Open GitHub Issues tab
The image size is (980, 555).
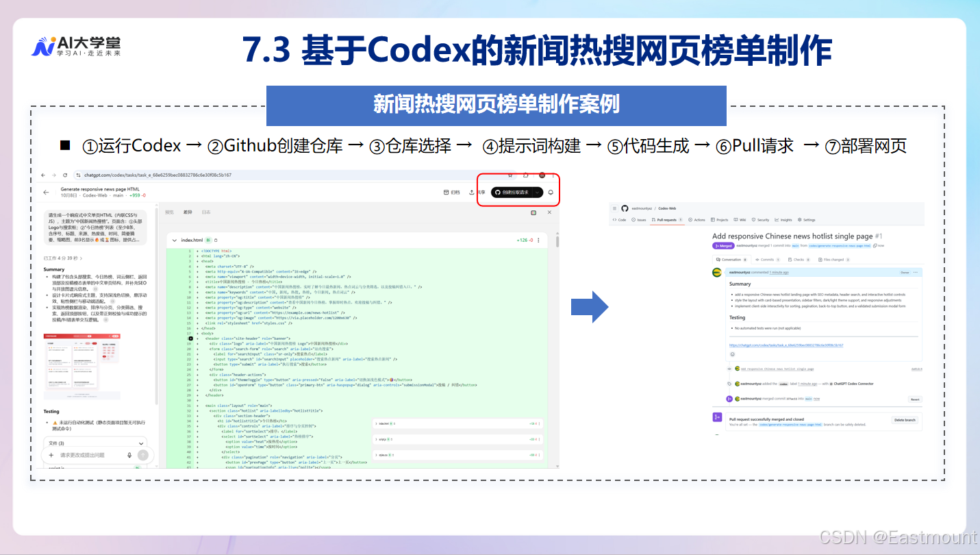[x=639, y=220]
